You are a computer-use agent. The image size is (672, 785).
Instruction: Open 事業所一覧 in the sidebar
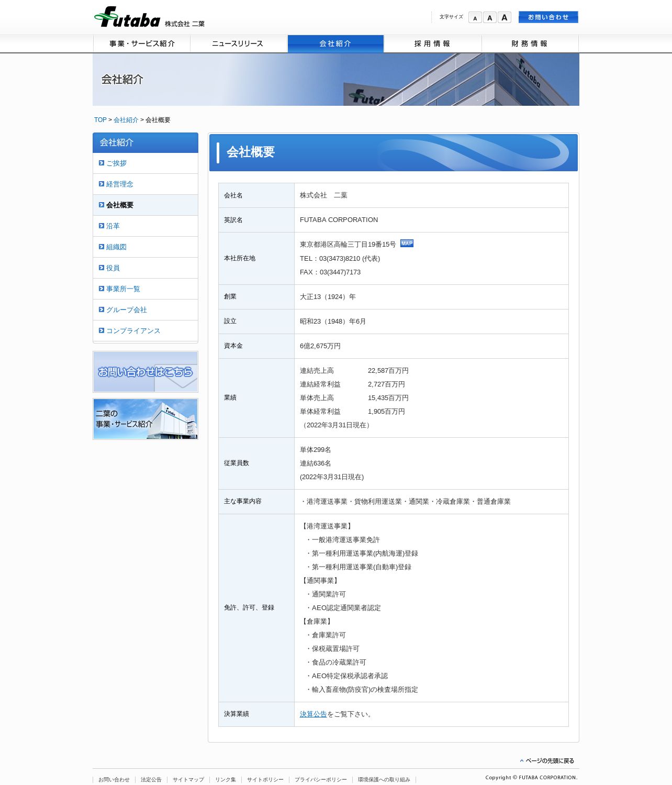coord(123,289)
